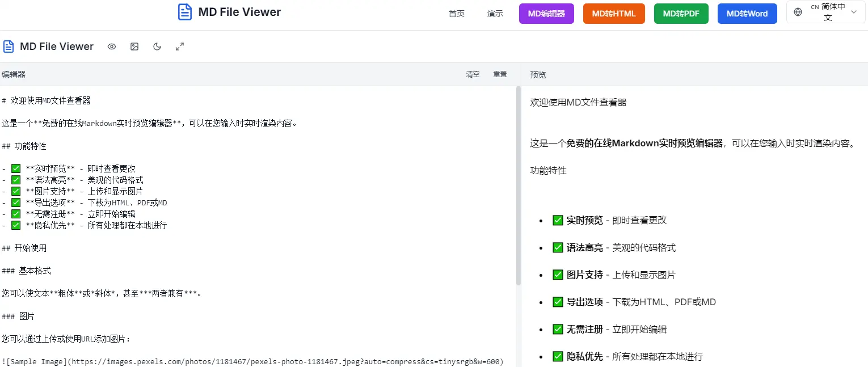Click the globe icon in language selector
Viewport: 868px width, 367px height.
[x=798, y=12]
